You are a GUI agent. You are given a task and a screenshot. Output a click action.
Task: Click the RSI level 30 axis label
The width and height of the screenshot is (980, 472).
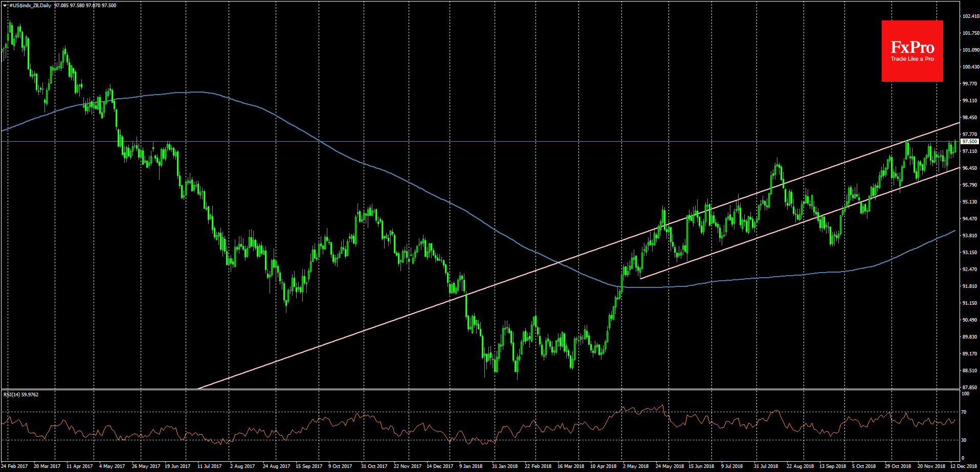[x=964, y=440]
